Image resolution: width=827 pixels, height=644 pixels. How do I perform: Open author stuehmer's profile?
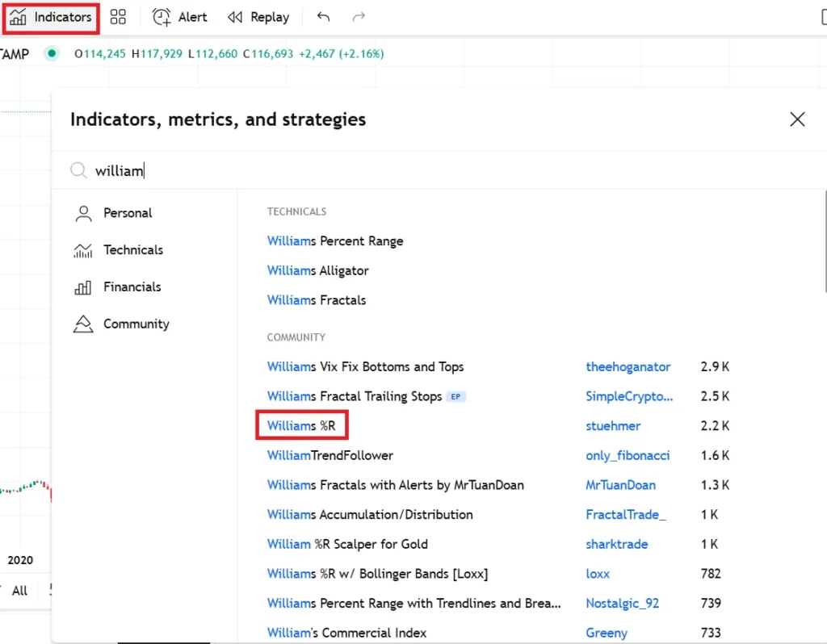(x=613, y=425)
